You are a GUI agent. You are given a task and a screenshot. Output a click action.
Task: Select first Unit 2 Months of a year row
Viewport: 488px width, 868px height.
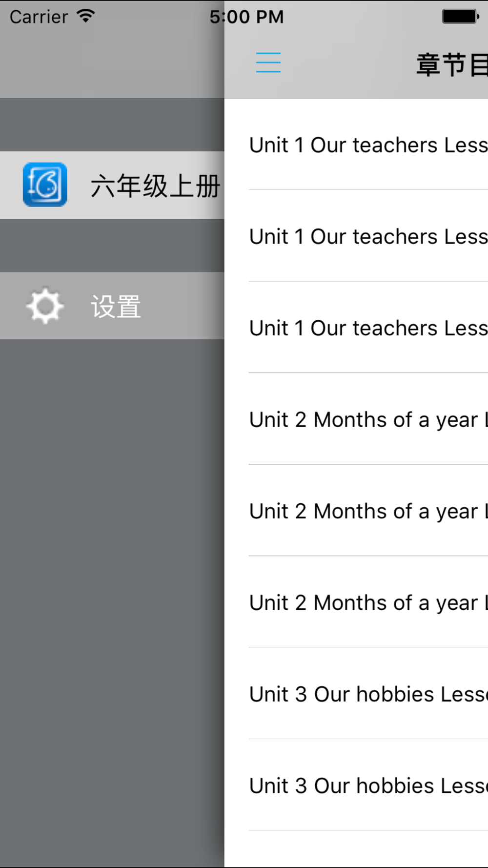pyautogui.click(x=368, y=419)
